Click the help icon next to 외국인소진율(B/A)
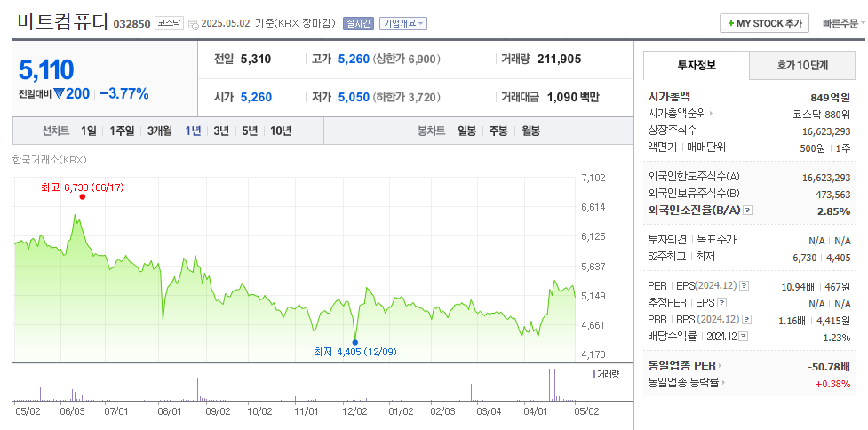 tap(748, 211)
